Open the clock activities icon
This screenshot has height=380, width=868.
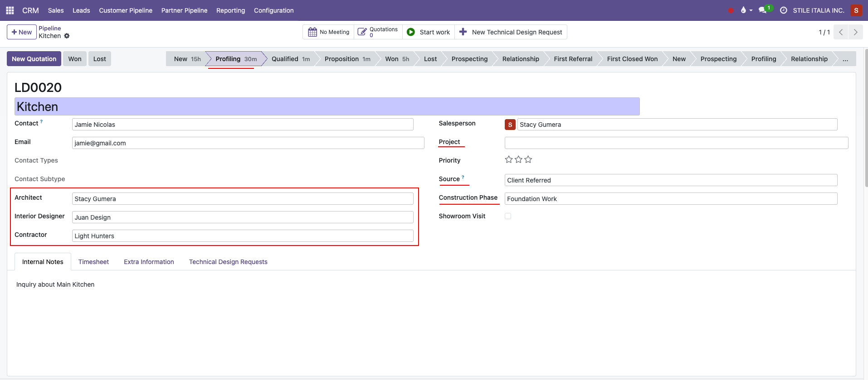pyautogui.click(x=783, y=10)
